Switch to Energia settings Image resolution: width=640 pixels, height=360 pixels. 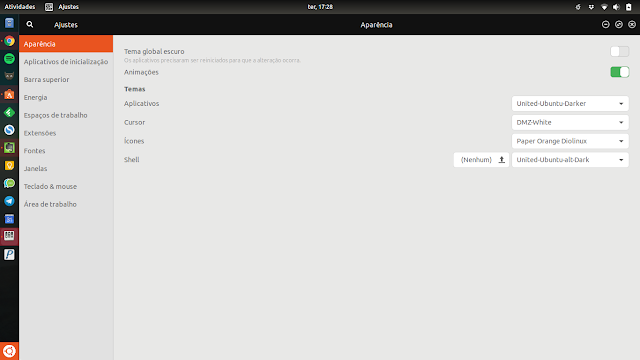point(66,97)
